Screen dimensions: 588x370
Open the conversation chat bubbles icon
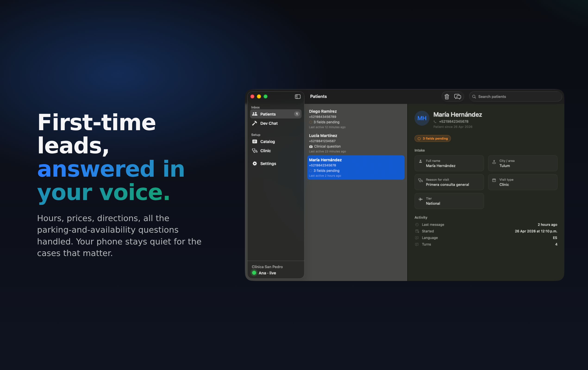point(457,97)
